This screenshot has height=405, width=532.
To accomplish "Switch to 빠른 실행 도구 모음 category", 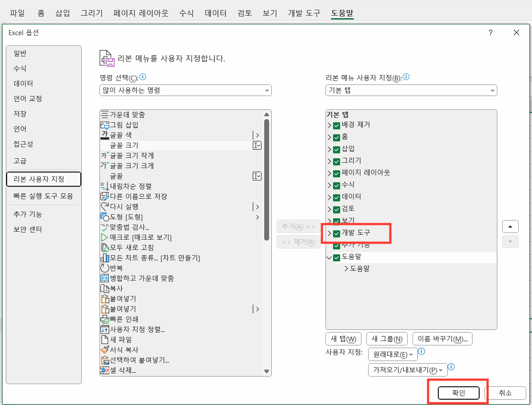I will coord(43,196).
